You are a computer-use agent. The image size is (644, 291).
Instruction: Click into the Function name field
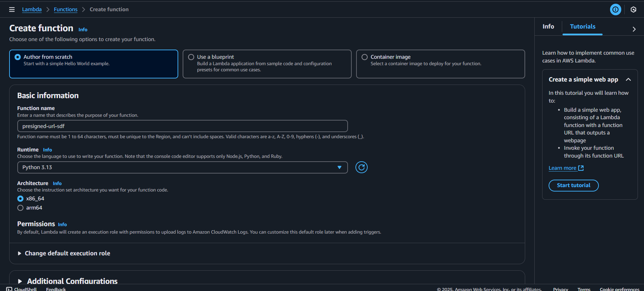pyautogui.click(x=182, y=126)
